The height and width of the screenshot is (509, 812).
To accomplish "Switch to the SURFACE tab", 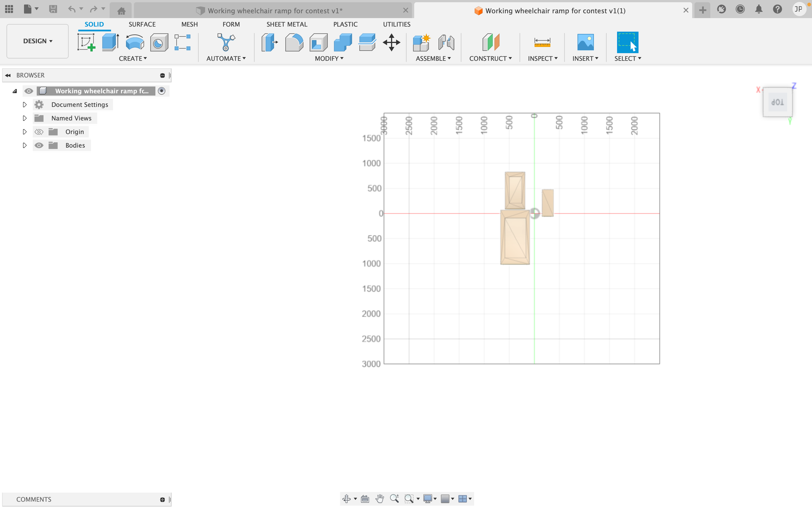I will (142, 24).
